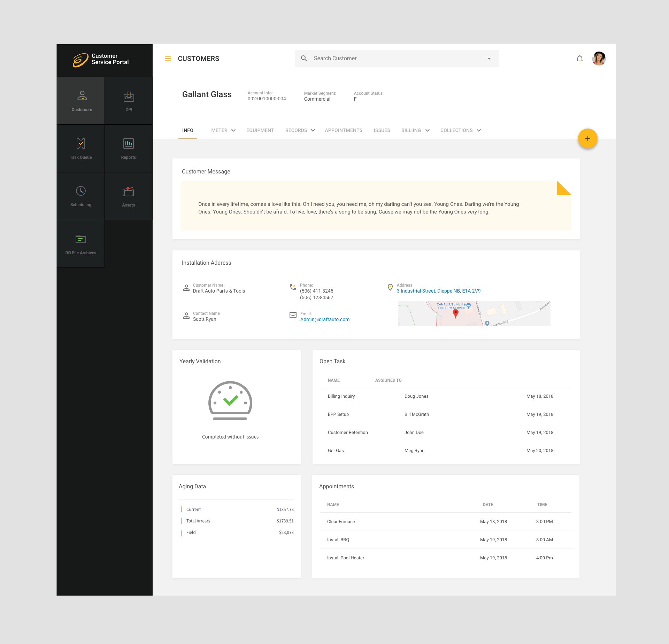Click the Admin@draftauto.com email link
Screen dimensions: 669x644
(325, 319)
